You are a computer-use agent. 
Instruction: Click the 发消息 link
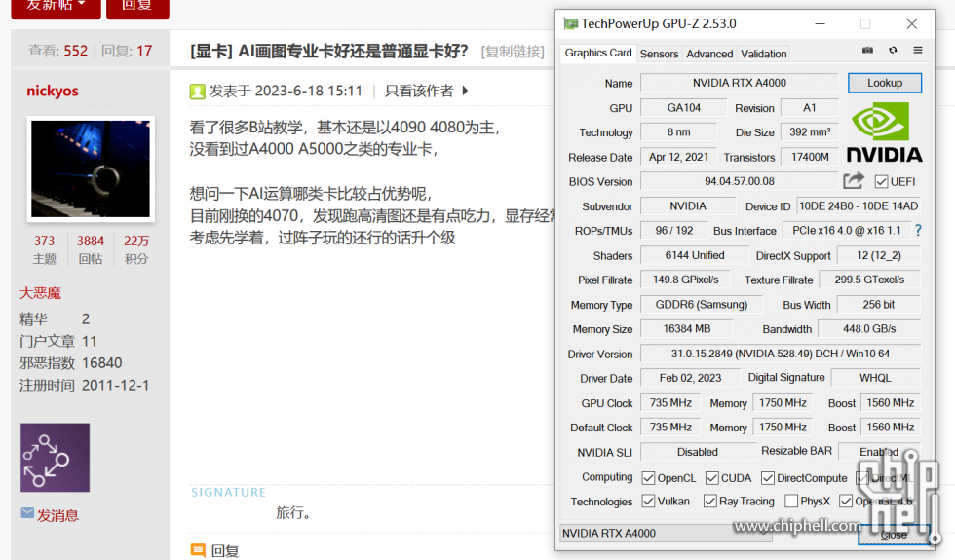[x=57, y=515]
